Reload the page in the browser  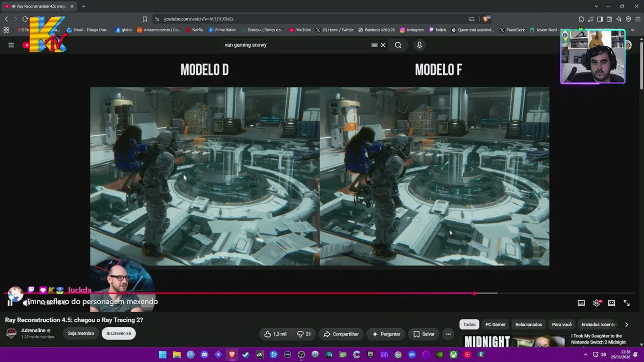coord(25,19)
